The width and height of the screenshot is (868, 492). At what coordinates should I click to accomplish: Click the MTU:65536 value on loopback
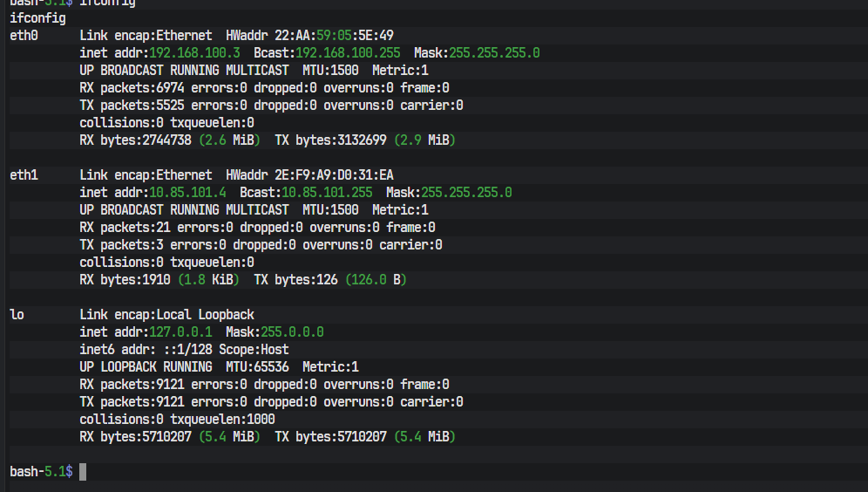point(257,367)
